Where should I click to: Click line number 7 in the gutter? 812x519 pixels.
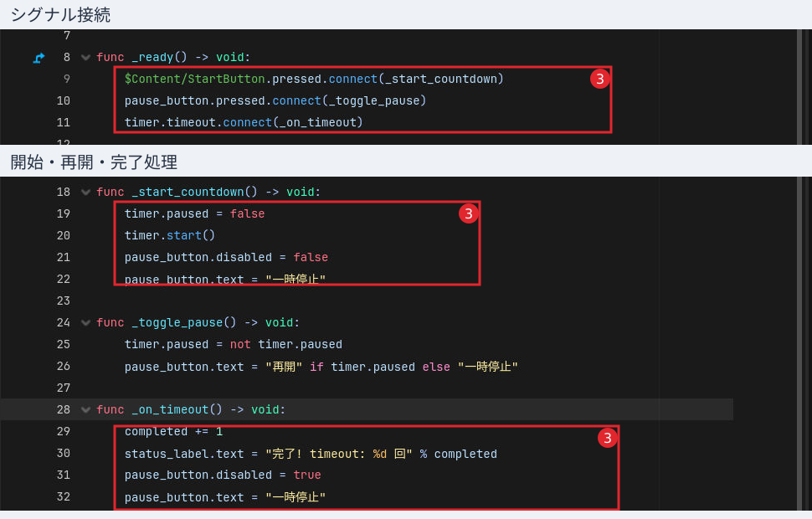coord(67,35)
